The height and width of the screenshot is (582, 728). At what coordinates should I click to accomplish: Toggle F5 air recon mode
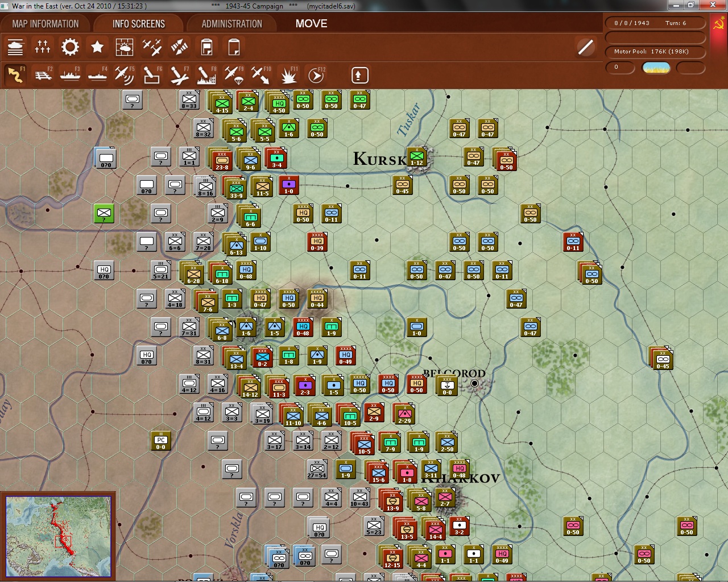pyautogui.click(x=125, y=75)
